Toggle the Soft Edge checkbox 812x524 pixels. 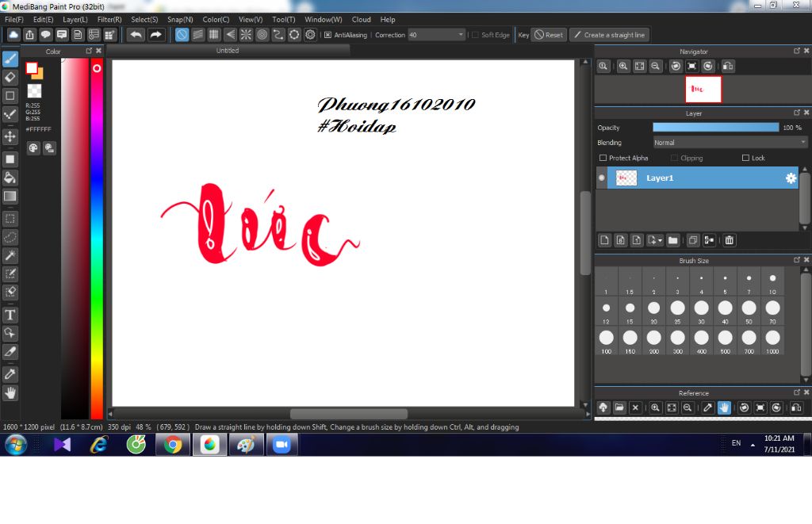point(476,35)
